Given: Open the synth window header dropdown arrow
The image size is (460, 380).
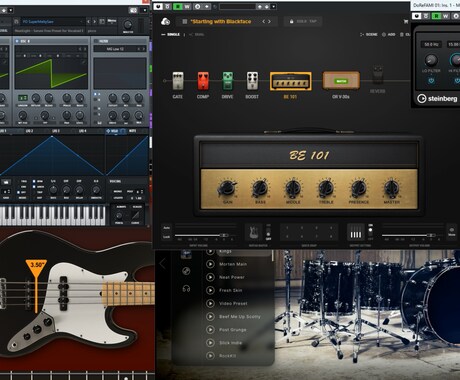Looking at the screenshot, I should point(144,10).
